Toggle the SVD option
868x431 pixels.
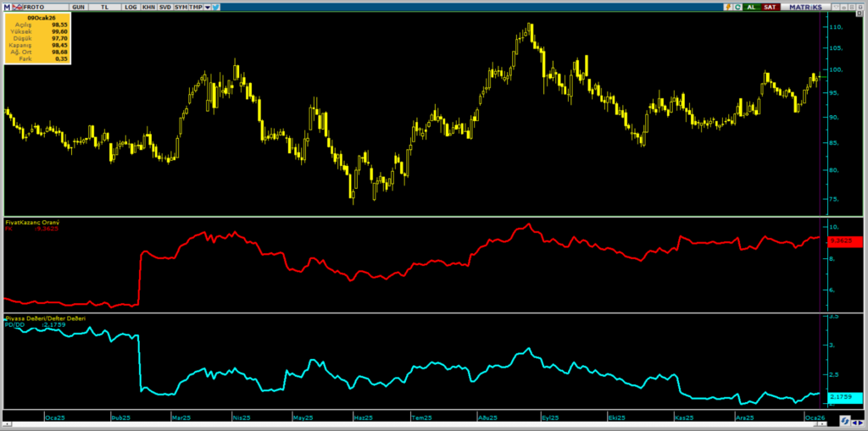(165, 6)
